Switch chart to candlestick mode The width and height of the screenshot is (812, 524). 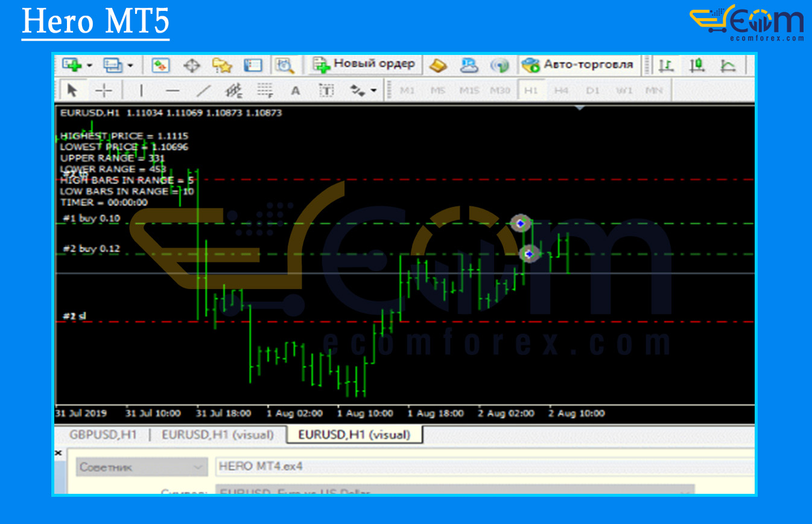click(x=697, y=65)
